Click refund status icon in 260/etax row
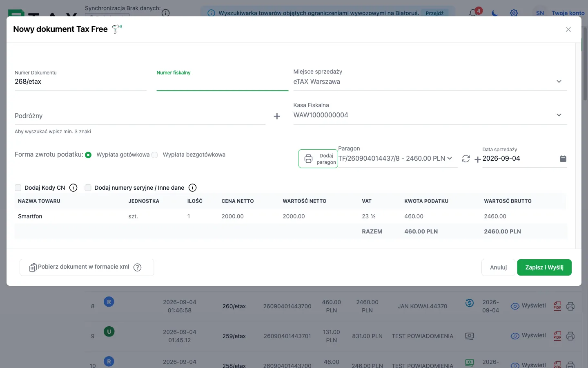The width and height of the screenshot is (588, 368). pos(470,303)
